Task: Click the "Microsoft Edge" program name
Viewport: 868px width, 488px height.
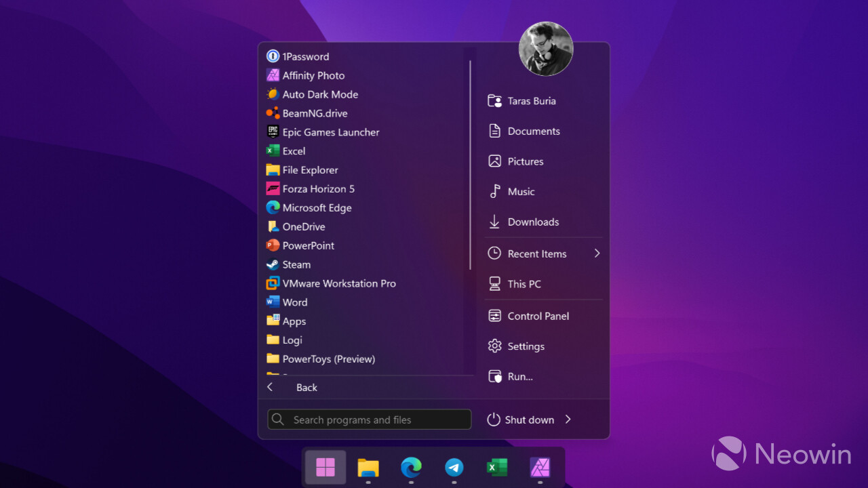Action: pyautogui.click(x=317, y=208)
